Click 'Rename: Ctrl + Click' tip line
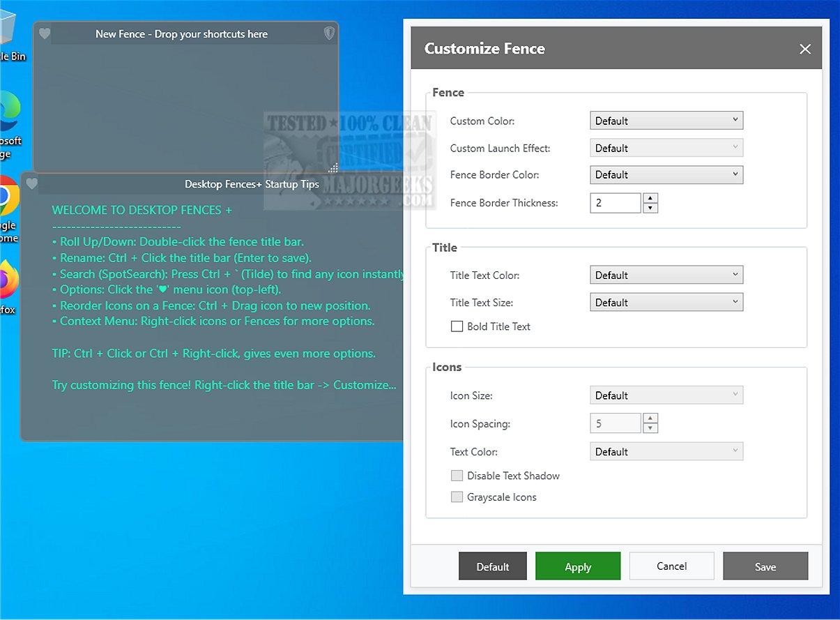This screenshot has height=620, width=840. [x=182, y=258]
